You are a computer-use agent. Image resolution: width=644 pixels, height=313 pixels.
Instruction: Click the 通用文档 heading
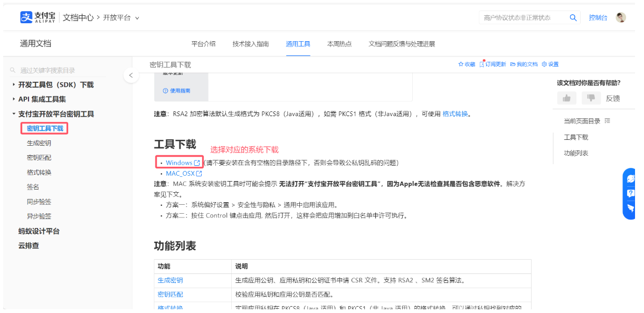pyautogui.click(x=35, y=44)
